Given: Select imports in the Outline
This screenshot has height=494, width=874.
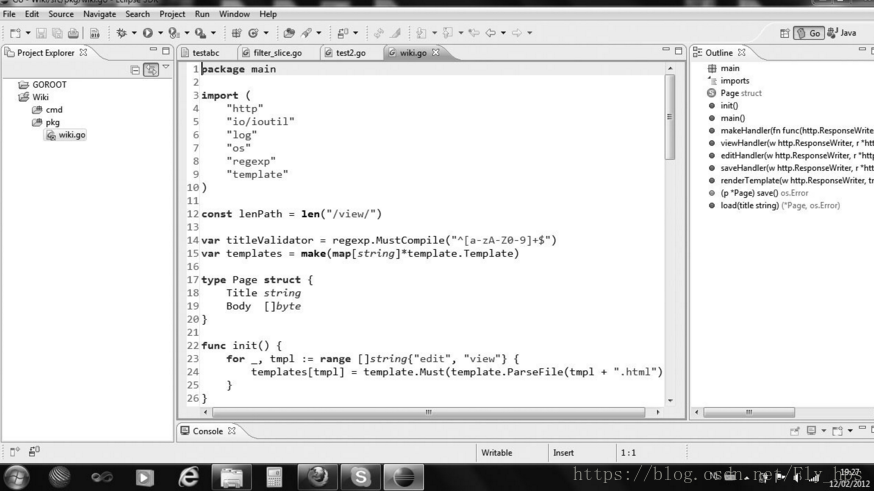Looking at the screenshot, I should pyautogui.click(x=735, y=81).
